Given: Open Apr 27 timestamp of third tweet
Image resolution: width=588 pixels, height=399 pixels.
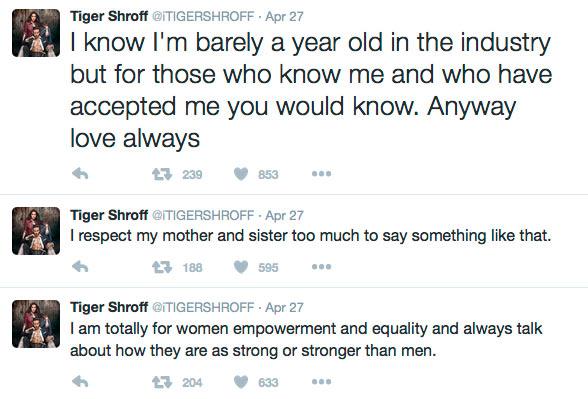Looking at the screenshot, I should pyautogui.click(x=284, y=308).
